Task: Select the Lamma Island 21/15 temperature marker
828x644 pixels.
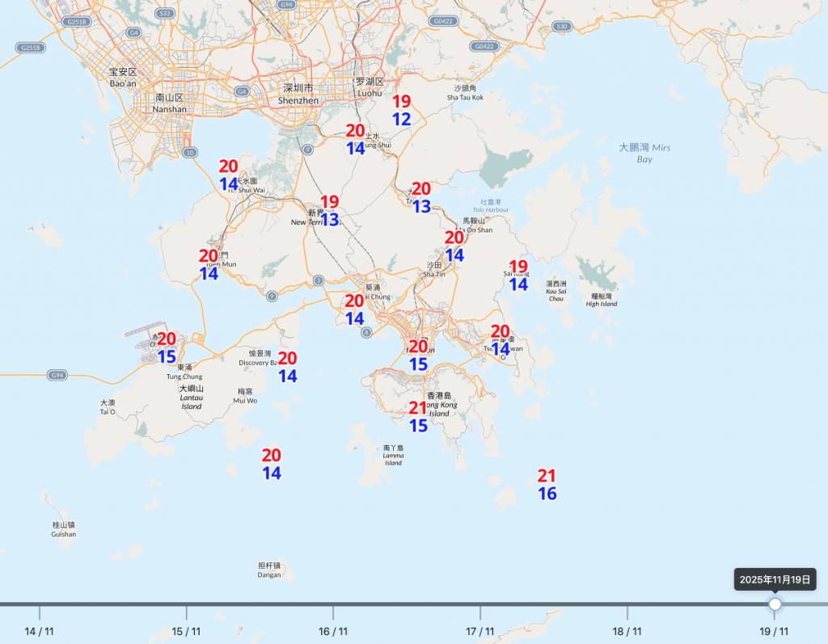Action: pos(417,415)
